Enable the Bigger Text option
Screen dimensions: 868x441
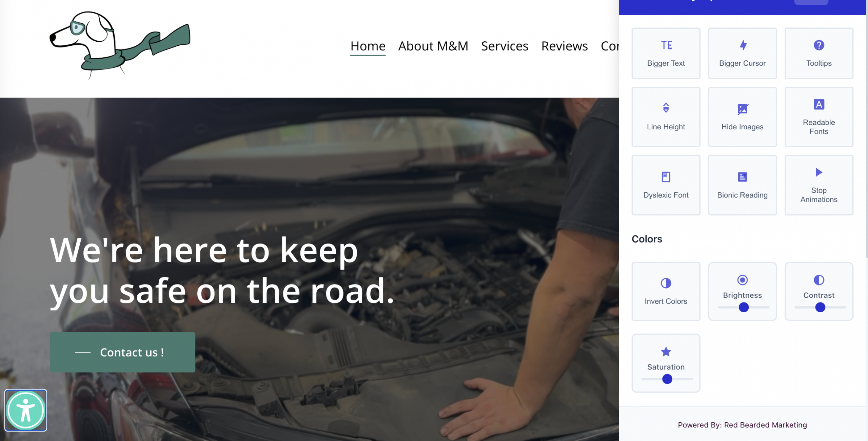[666, 54]
